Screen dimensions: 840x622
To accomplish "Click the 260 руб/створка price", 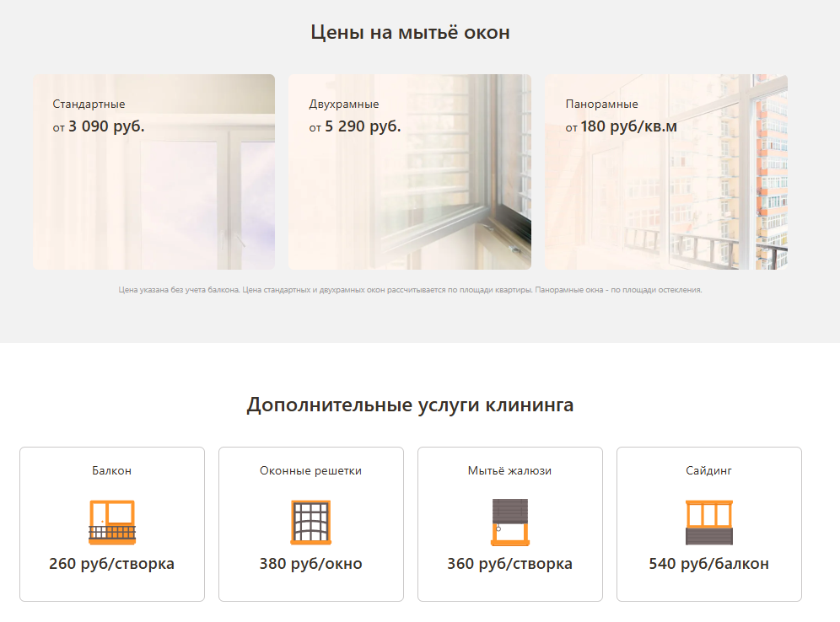I will point(112,564).
